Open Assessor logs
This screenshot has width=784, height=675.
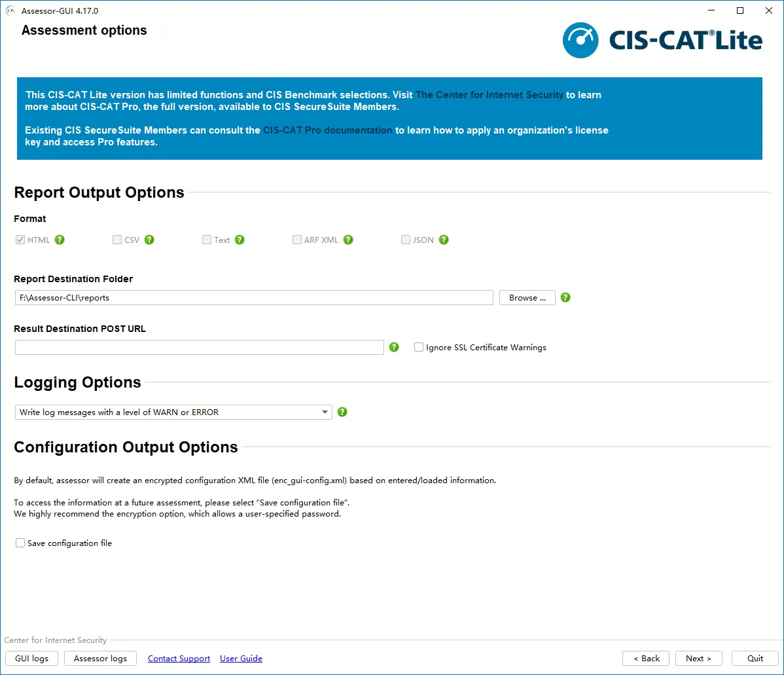[100, 658]
